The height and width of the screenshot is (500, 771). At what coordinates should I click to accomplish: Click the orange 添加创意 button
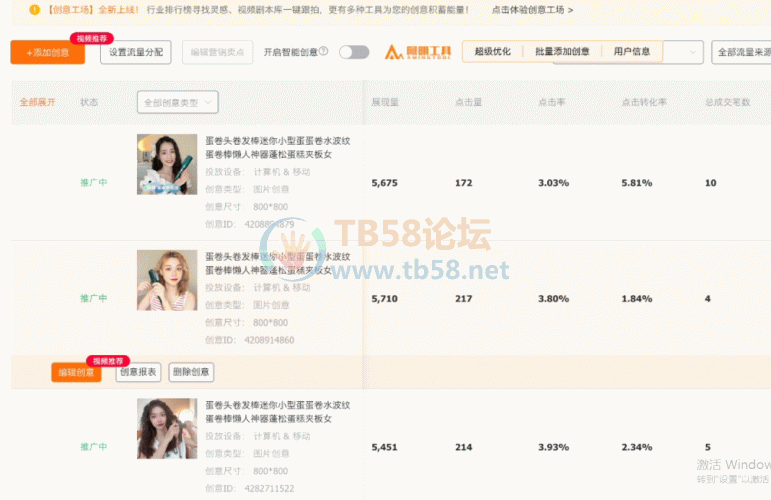tap(47, 53)
